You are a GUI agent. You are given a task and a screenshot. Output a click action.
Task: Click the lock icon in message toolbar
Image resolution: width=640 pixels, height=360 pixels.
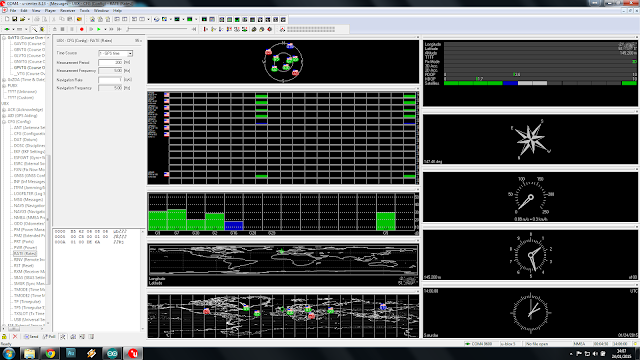click(4, 337)
